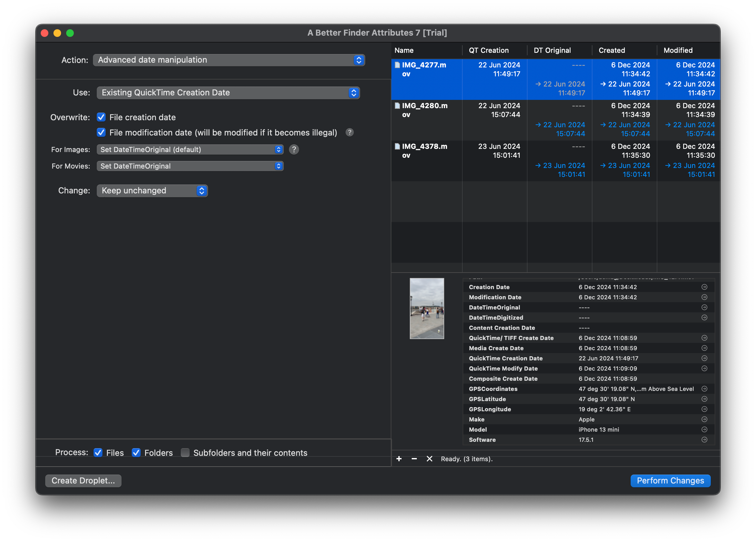Uncheck File creation date checkbox
Viewport: 756px width, 542px height.
[x=101, y=117]
